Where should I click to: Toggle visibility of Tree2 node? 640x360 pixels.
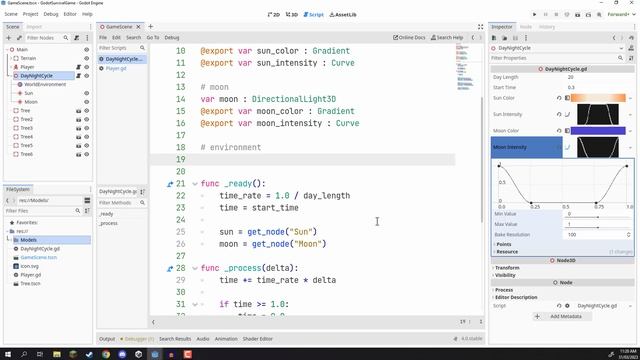87,119
